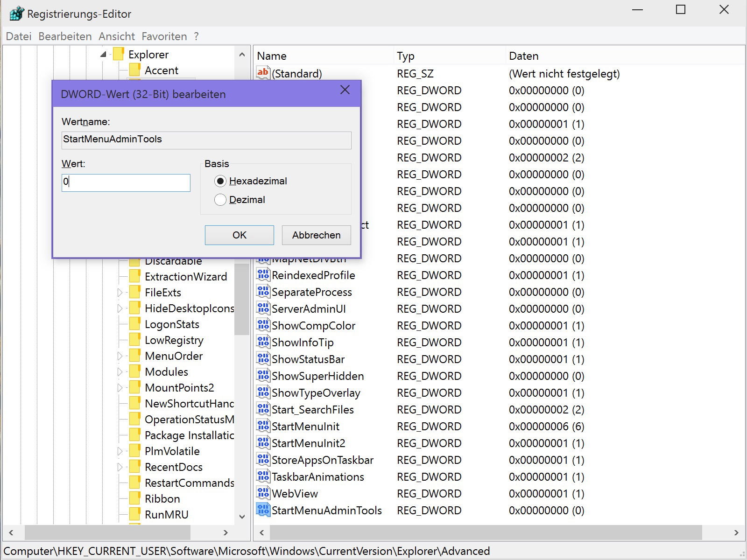Click the TaskbarAnimations DWORD icon
Image resolution: width=747 pixels, height=560 pixels.
point(263,476)
